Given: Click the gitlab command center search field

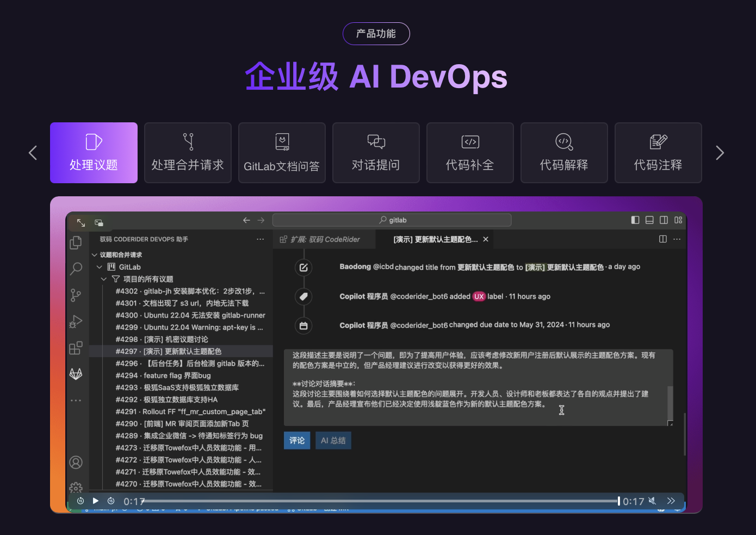Looking at the screenshot, I should (x=392, y=220).
